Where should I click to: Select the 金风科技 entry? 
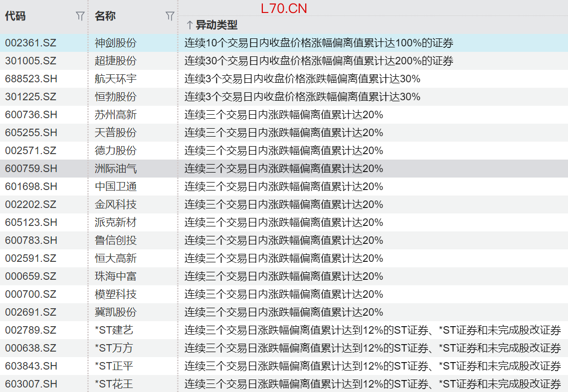click(x=116, y=204)
